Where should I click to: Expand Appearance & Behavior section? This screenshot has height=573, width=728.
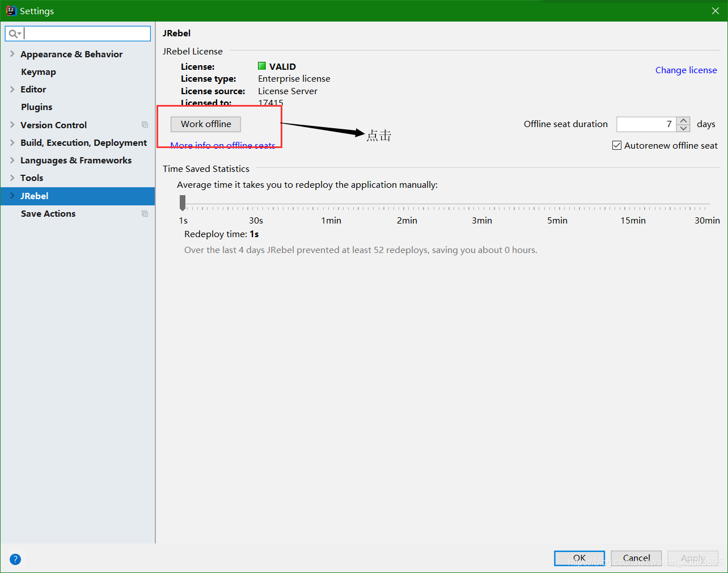12,54
